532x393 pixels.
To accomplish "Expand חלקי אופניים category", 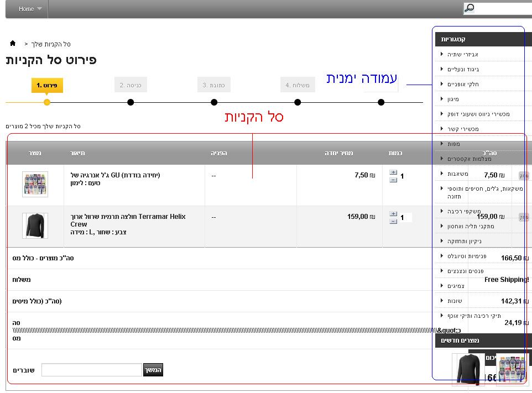I will tap(463, 84).
